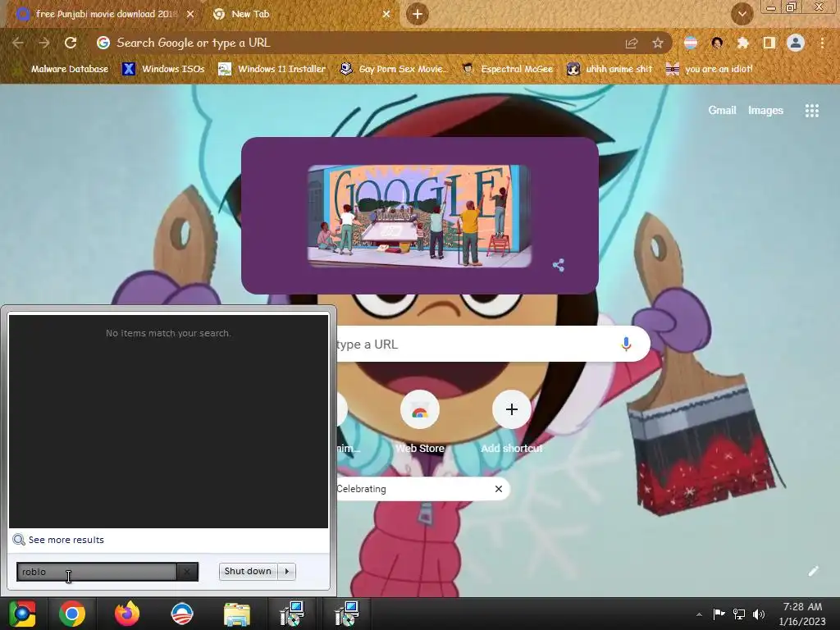Open File Explorer from the taskbar
The height and width of the screenshot is (630, 840).
point(237,614)
